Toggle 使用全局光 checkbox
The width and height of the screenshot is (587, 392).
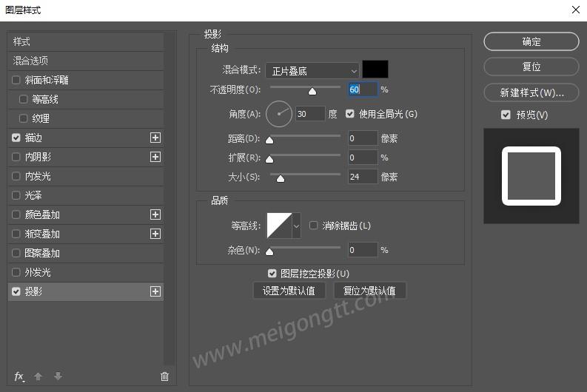(x=349, y=114)
